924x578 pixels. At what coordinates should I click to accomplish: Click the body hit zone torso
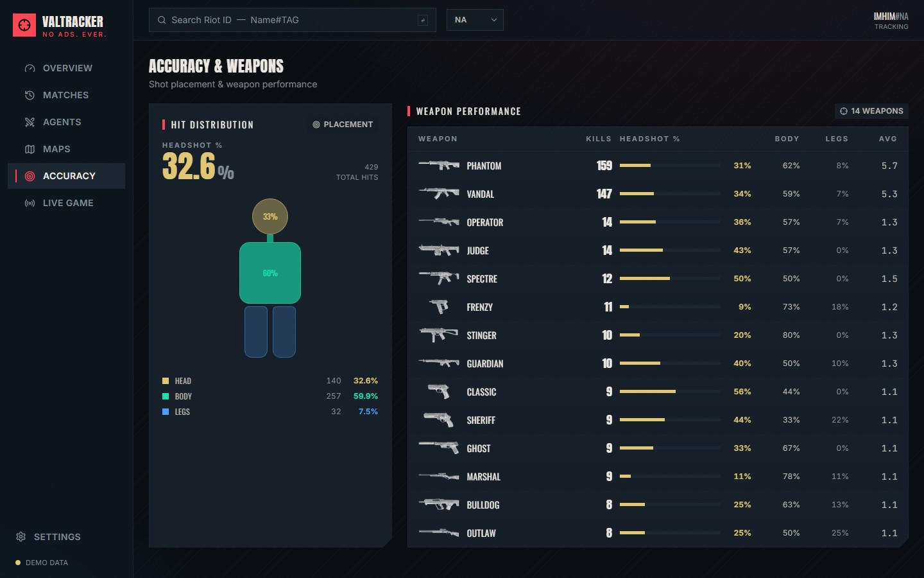[270, 273]
